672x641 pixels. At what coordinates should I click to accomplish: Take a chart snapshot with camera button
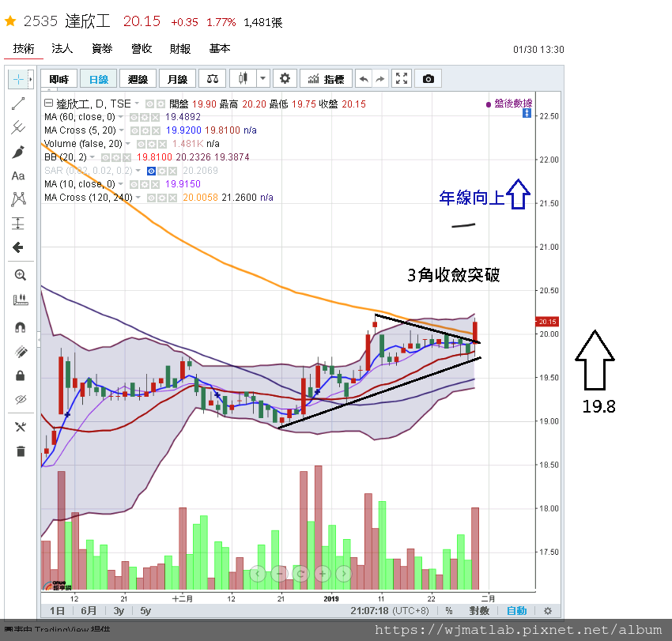tap(428, 79)
